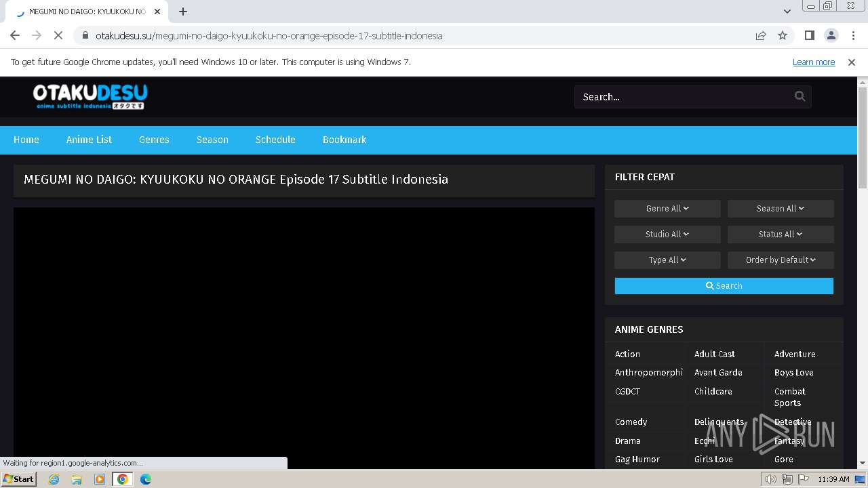Click the browser back arrow
This screenshot has height=488, width=868.
[x=15, y=35]
